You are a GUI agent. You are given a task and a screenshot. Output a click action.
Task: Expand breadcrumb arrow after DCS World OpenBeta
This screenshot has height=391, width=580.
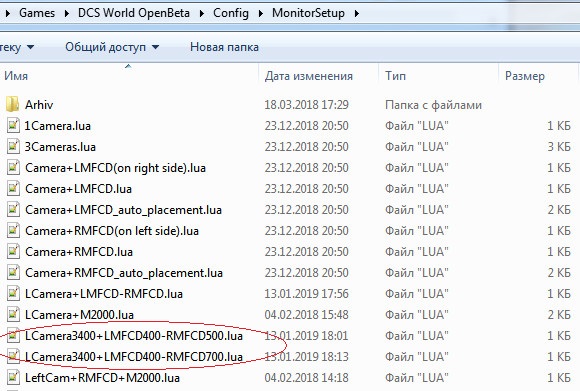(x=202, y=13)
